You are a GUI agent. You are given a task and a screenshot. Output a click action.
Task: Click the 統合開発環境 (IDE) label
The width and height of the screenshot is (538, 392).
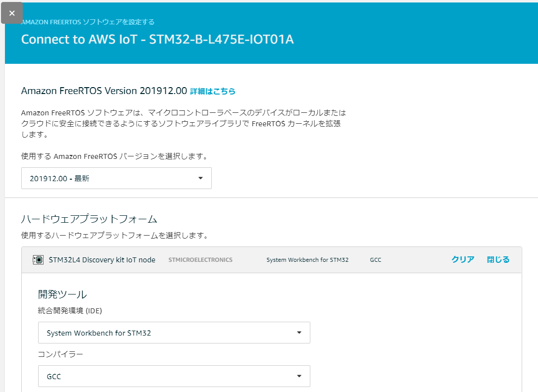(x=70, y=311)
